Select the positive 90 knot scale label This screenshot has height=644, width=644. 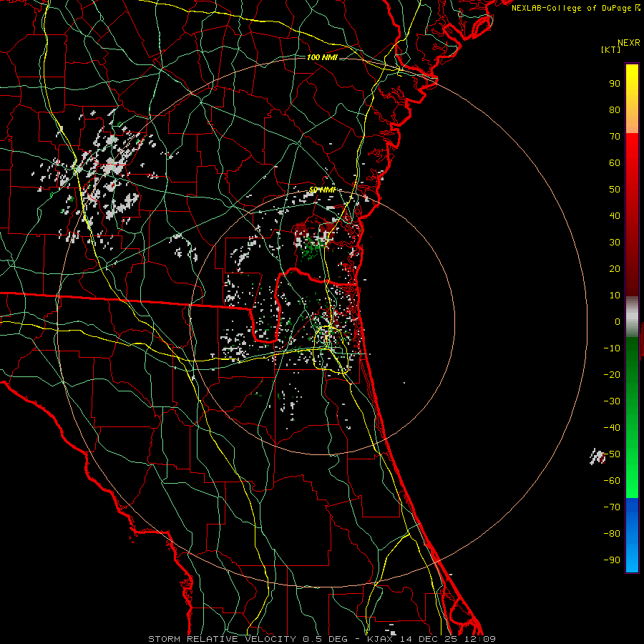615,84
